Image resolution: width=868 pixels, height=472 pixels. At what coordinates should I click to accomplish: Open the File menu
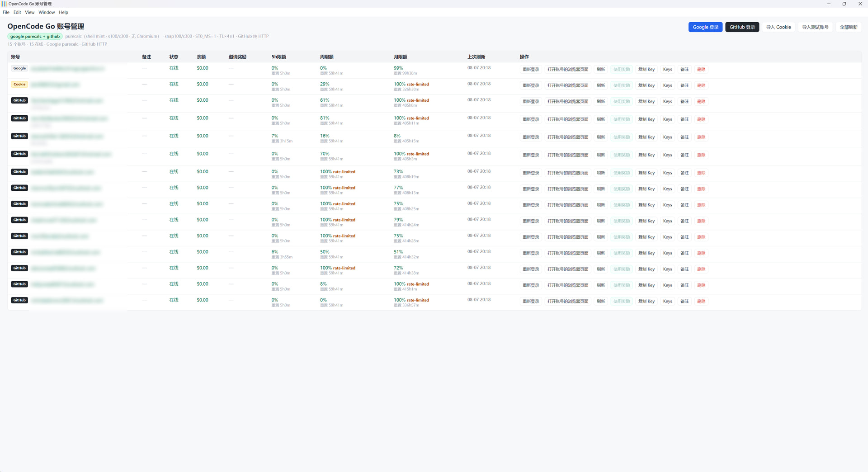6,12
